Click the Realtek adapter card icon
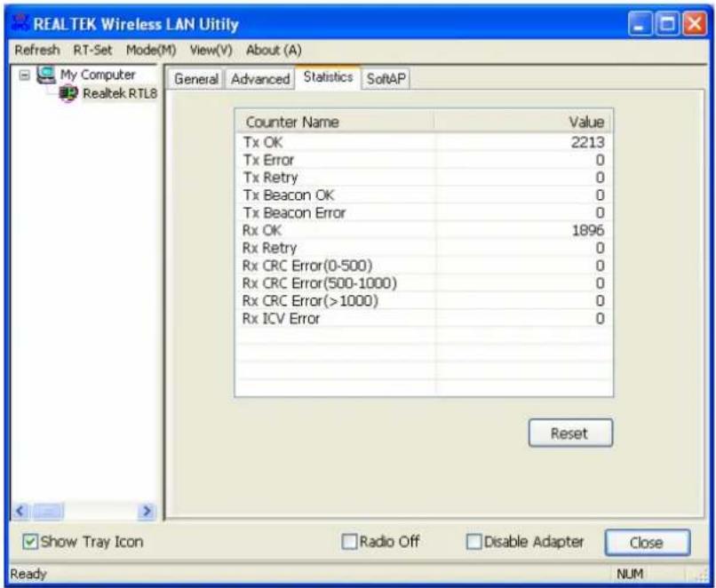This screenshot has height=588, width=716. point(68,93)
